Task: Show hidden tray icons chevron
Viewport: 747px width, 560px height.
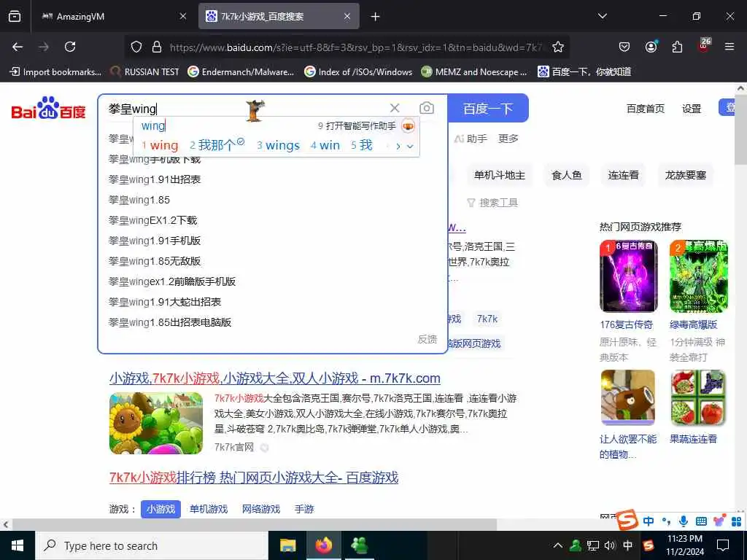Action: (x=558, y=545)
